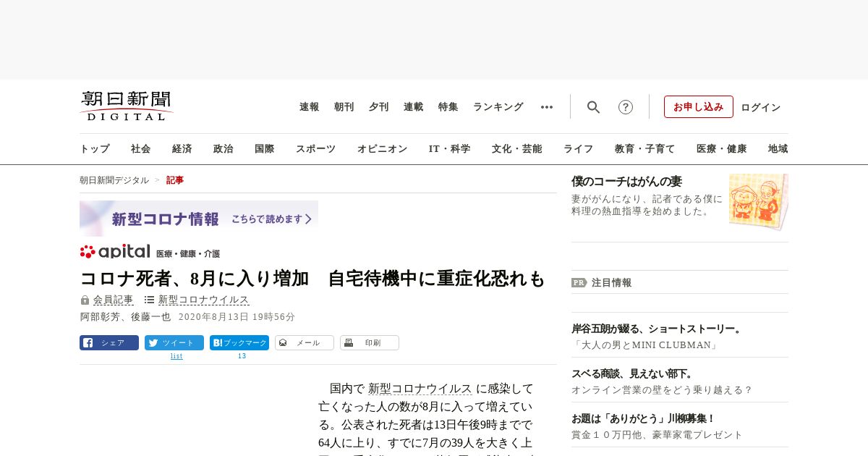Click 医療・健康・介護 label next to apital
Screen dimensions: 868x456
[188, 254]
